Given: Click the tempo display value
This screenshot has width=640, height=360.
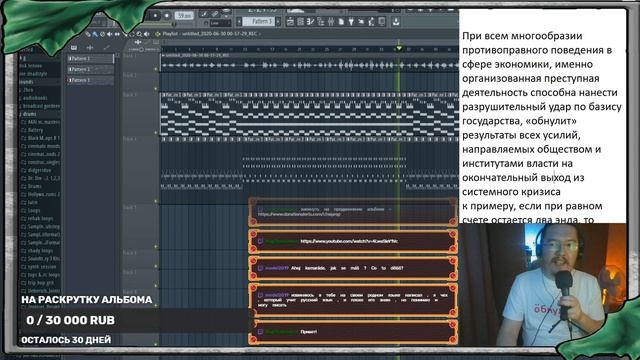Looking at the screenshot, I should [184, 15].
